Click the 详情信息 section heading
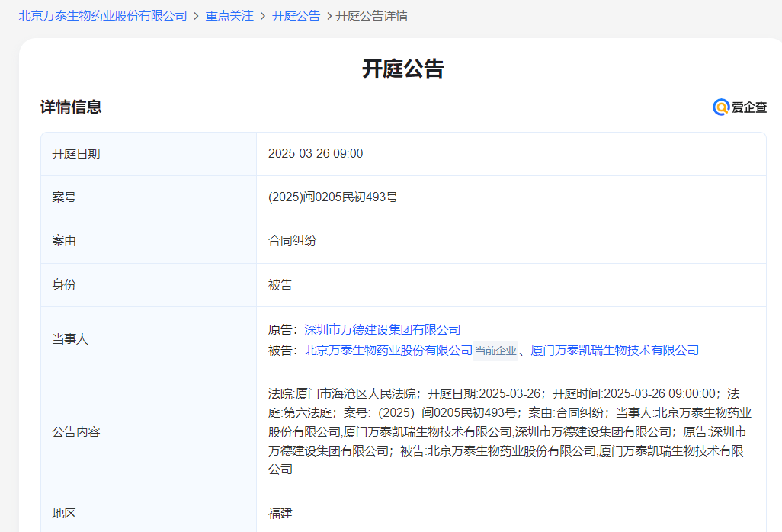This screenshot has height=532, width=782. [x=71, y=107]
